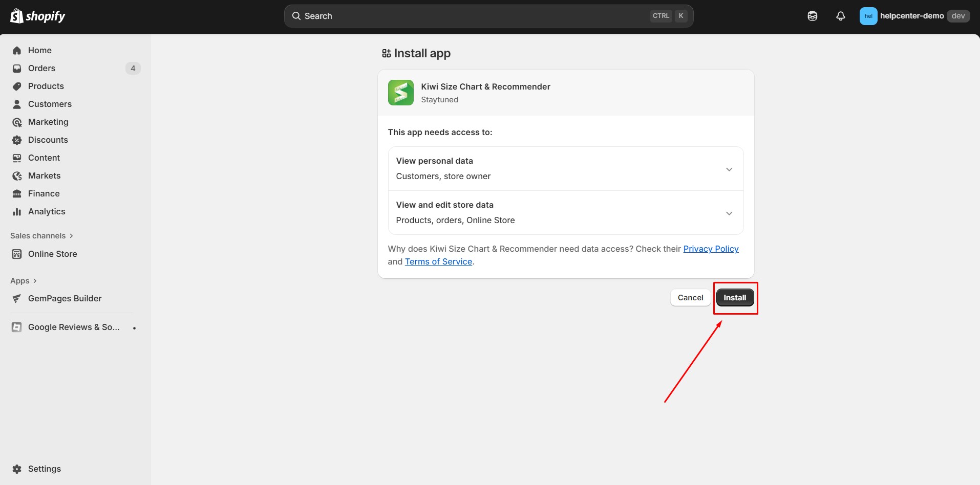The height and width of the screenshot is (485, 980).
Task: Open the Home section in the sidebar
Action: pos(40,50)
